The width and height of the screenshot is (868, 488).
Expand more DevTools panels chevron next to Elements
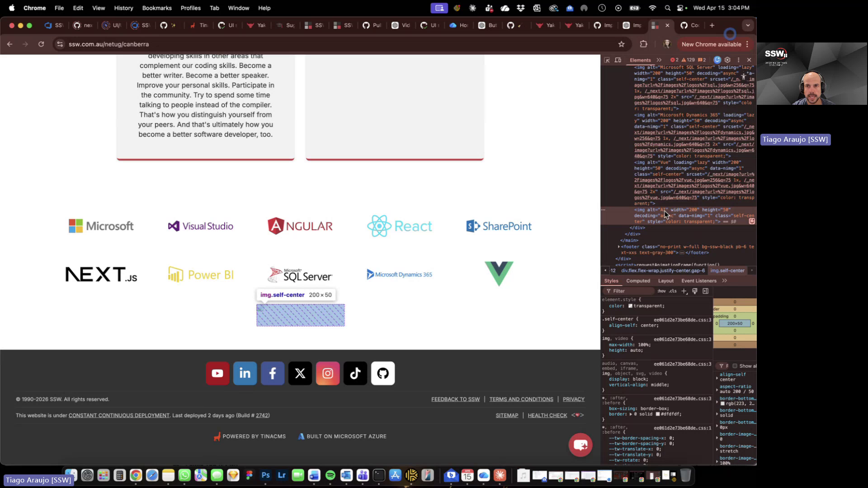point(659,60)
